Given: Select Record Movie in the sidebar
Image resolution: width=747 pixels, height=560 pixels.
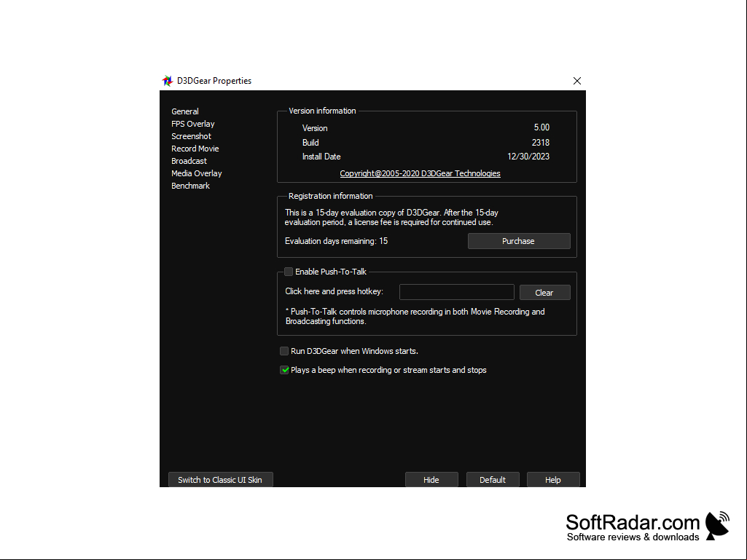Looking at the screenshot, I should (195, 149).
